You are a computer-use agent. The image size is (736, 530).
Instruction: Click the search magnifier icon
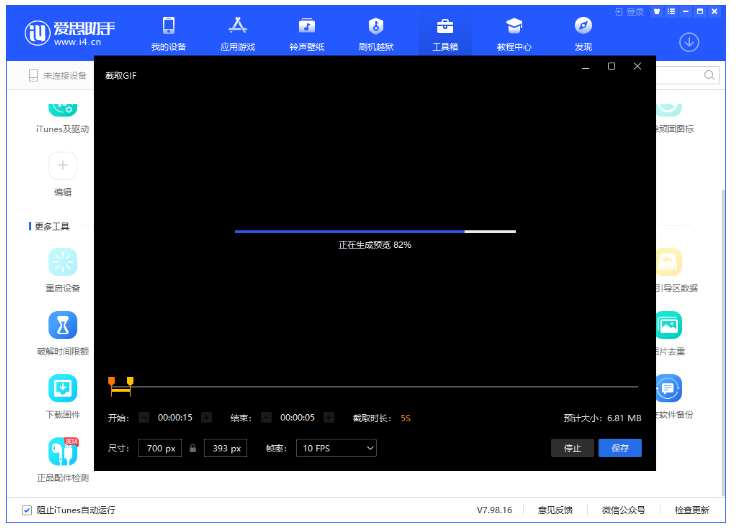tap(709, 75)
